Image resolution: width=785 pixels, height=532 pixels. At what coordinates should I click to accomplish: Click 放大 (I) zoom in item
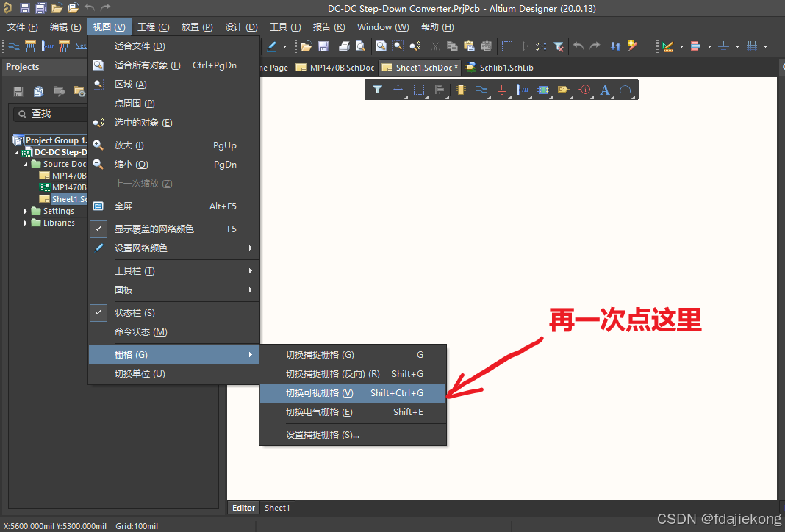pyautogui.click(x=173, y=145)
